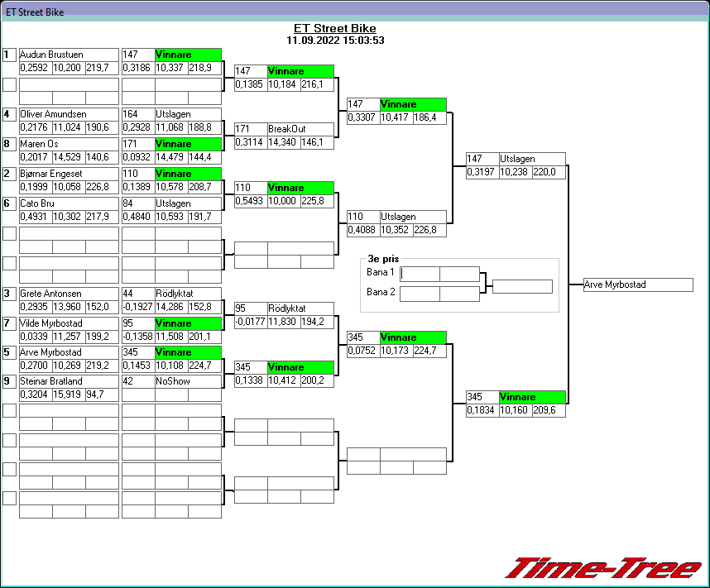Click the date 11.09.2022 15:03:53 text
Viewport: 710px width, 588px height.
[335, 41]
